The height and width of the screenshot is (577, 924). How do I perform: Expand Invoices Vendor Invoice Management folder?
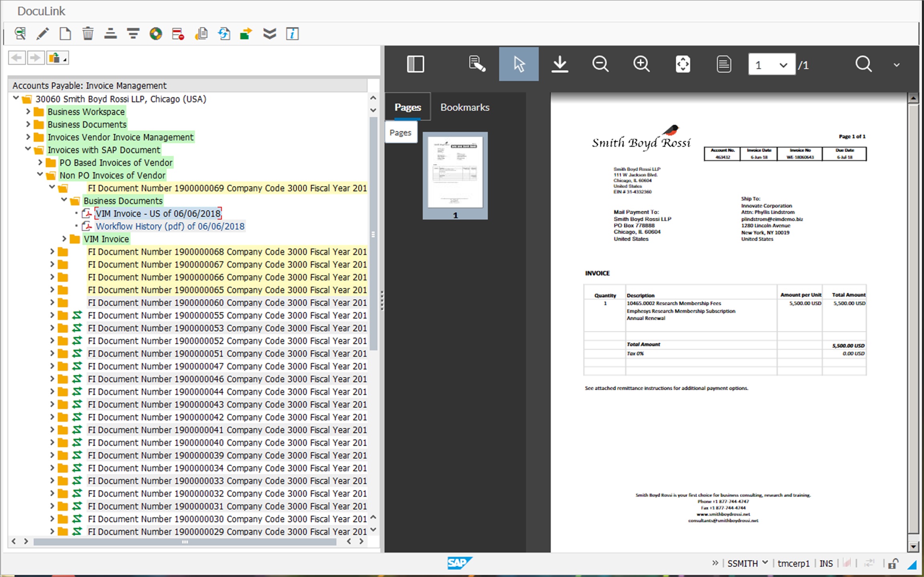point(28,137)
